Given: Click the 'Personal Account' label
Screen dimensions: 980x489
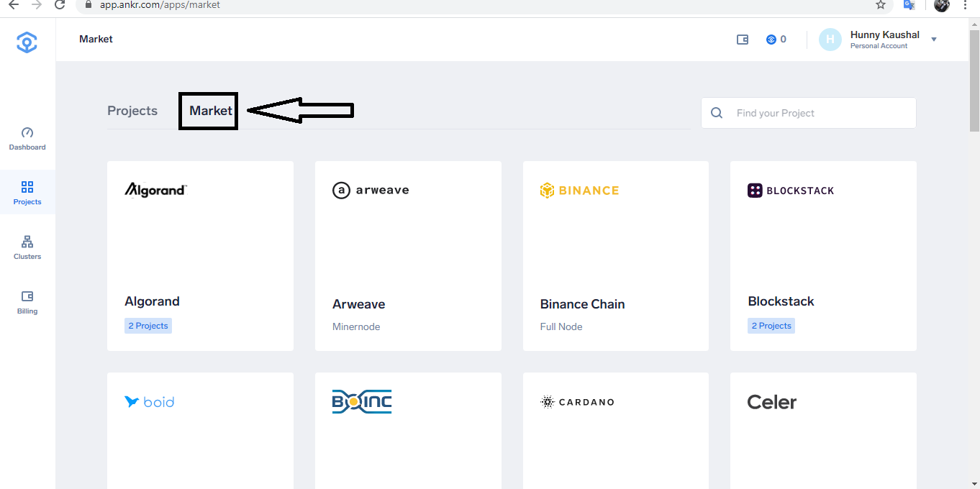Looking at the screenshot, I should (x=879, y=46).
